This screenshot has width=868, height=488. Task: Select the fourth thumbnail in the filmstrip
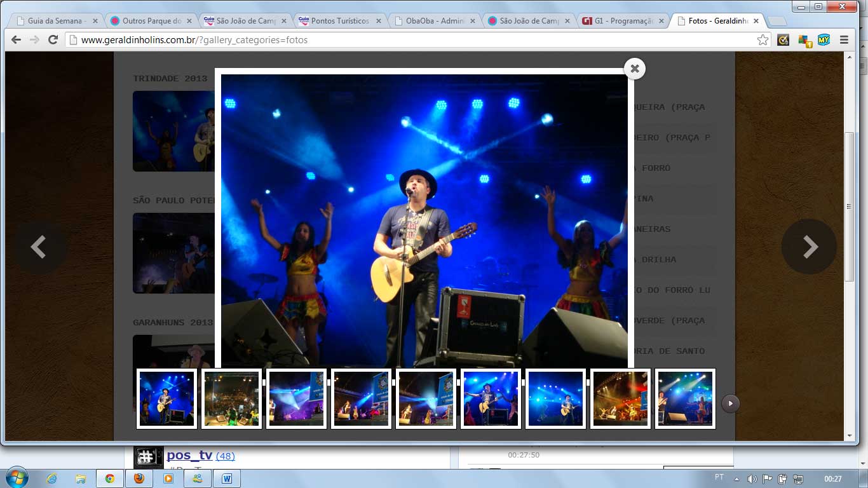[x=361, y=398]
